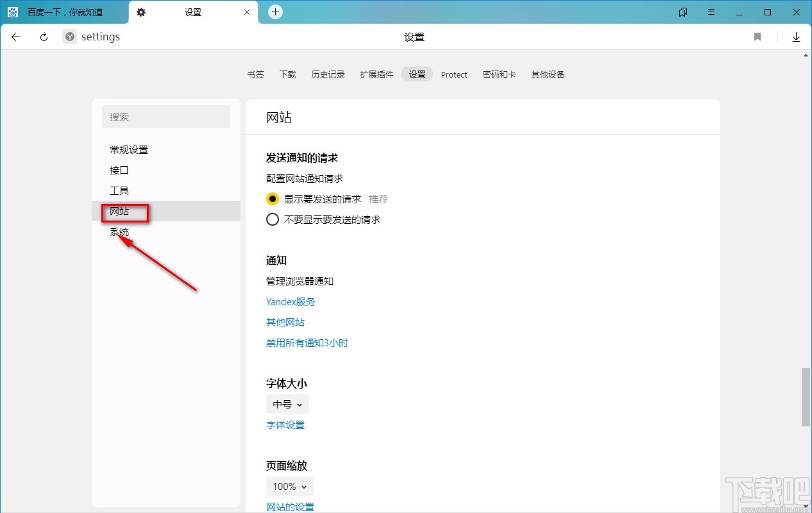Open downloads via the arrow icon
The width and height of the screenshot is (812, 513).
point(796,37)
